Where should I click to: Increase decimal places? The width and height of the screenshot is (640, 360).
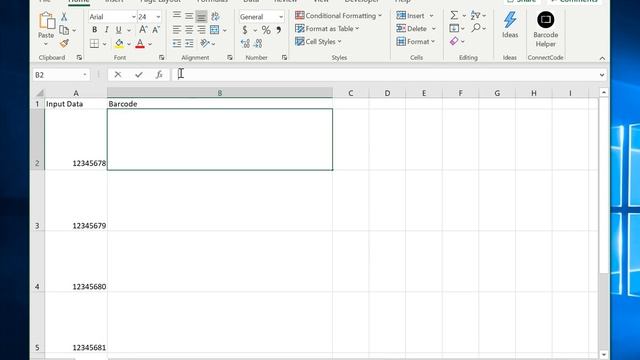(245, 43)
